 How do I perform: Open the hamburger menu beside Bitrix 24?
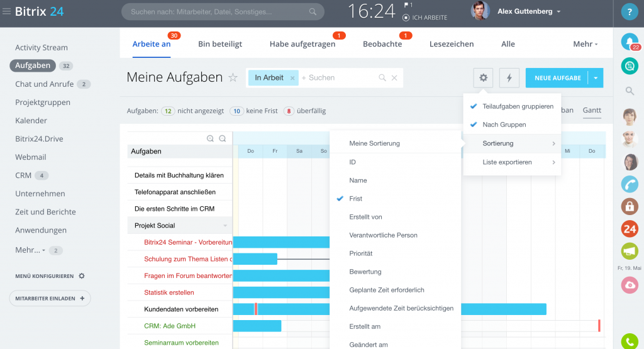(6, 11)
